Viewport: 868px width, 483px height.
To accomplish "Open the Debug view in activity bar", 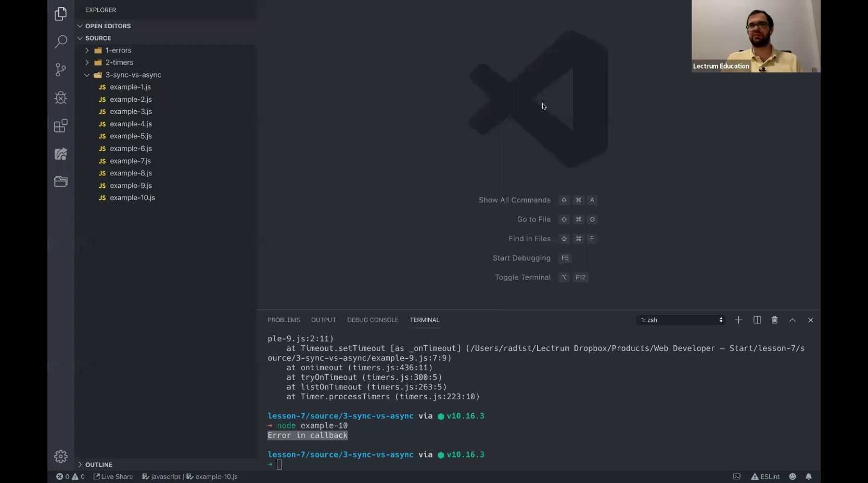I will click(x=61, y=98).
